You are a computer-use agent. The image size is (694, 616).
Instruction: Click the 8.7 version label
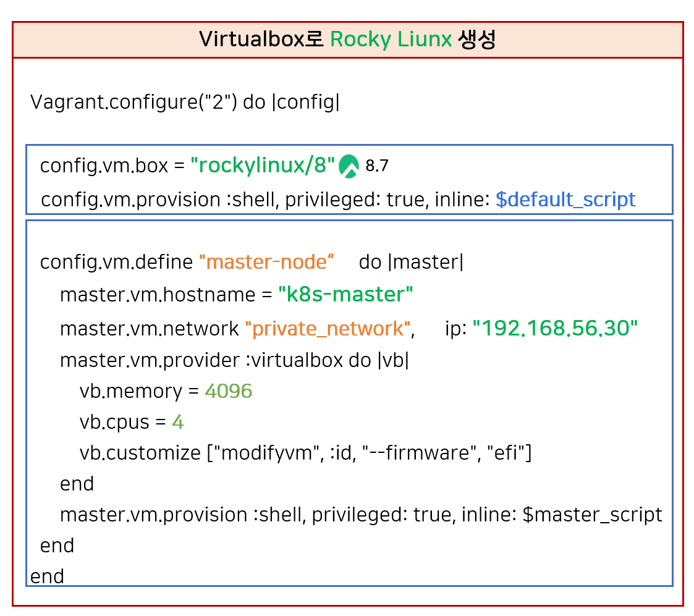tap(377, 166)
